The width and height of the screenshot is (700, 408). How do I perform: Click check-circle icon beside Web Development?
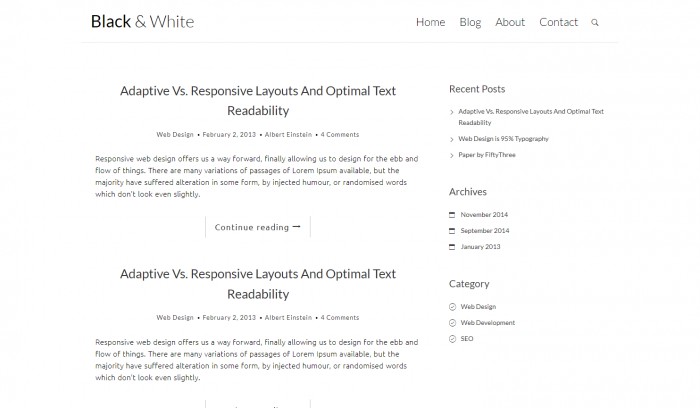[452, 323]
